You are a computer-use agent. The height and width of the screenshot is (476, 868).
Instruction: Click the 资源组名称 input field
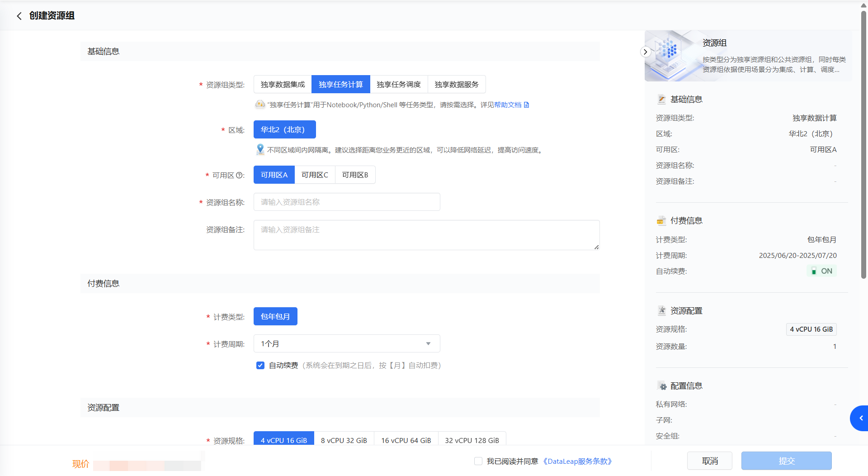(x=346, y=202)
